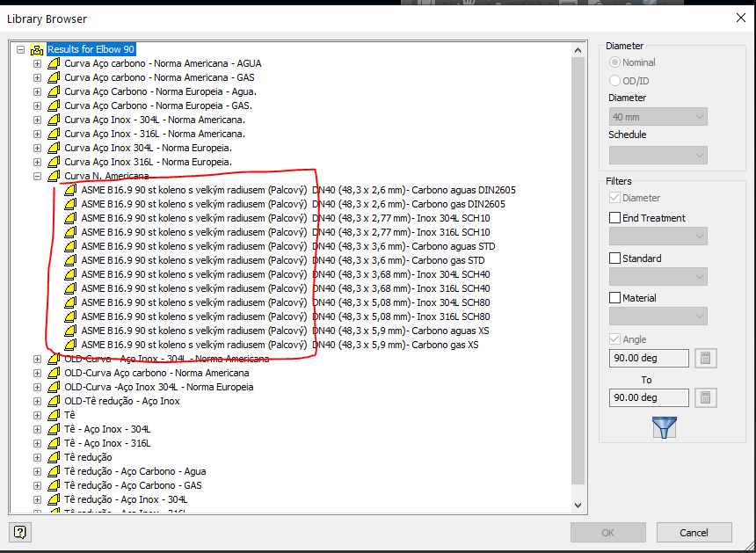Expand Tê redução - Aço Carbono - Agua

37,471
